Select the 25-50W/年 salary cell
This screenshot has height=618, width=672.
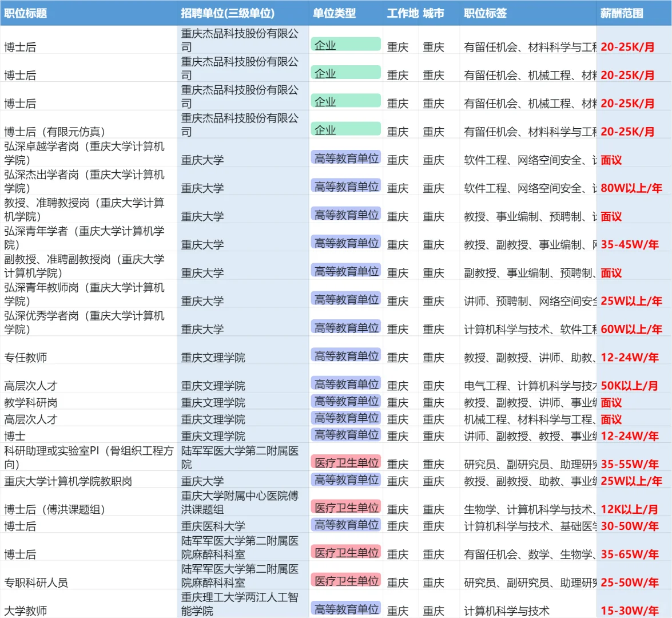tap(634, 576)
